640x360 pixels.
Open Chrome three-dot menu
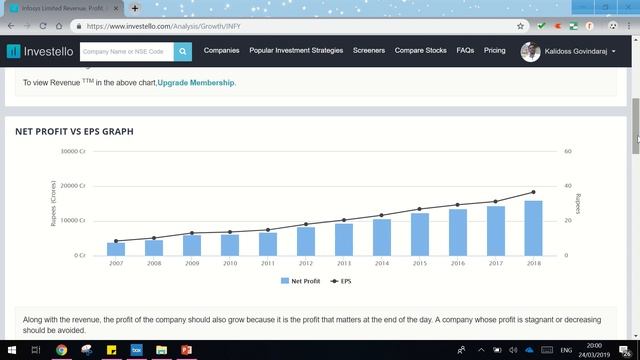[629, 26]
